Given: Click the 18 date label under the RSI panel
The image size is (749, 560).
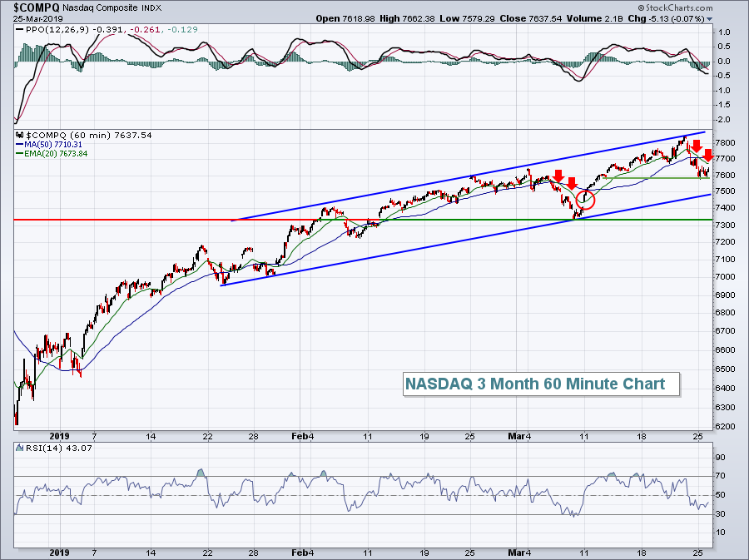Looking at the screenshot, I should [641, 553].
